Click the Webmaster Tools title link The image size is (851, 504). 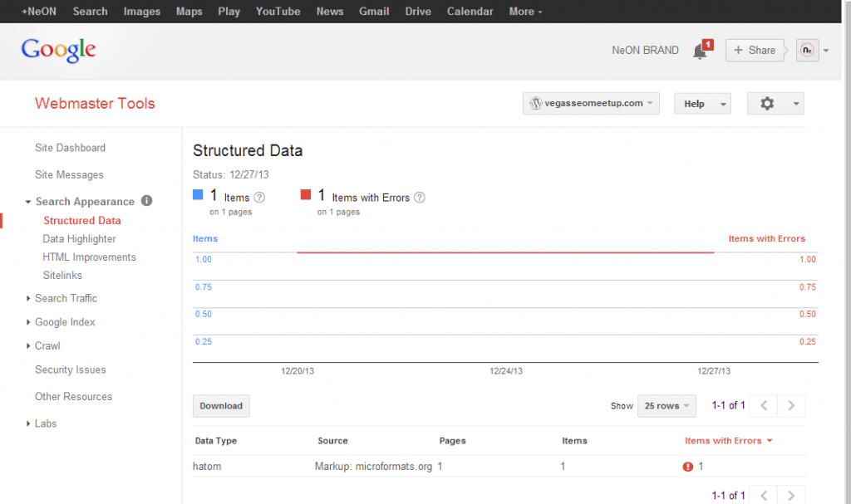pyautogui.click(x=95, y=104)
